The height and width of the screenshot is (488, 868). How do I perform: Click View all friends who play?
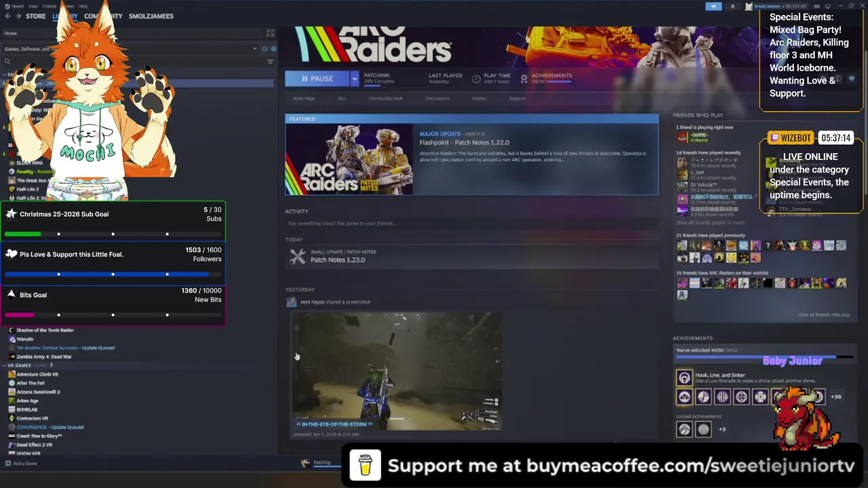click(x=824, y=315)
